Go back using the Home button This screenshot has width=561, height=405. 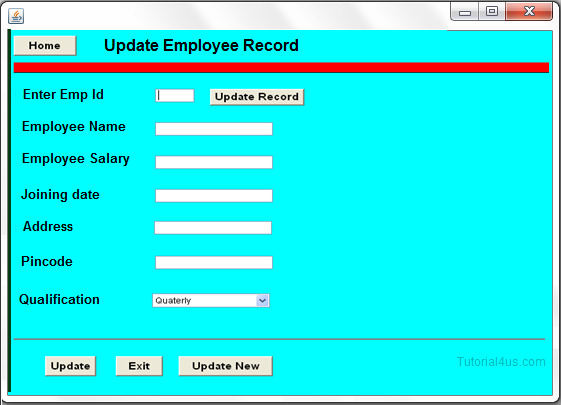45,45
